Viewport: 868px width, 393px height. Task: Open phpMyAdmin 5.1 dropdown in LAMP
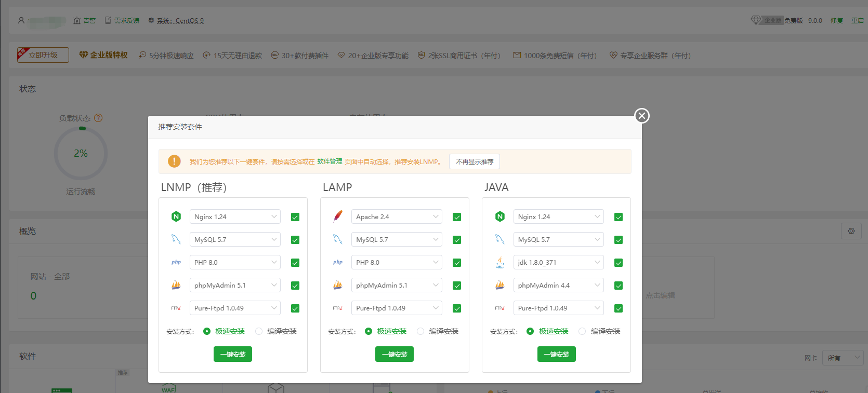click(x=397, y=285)
